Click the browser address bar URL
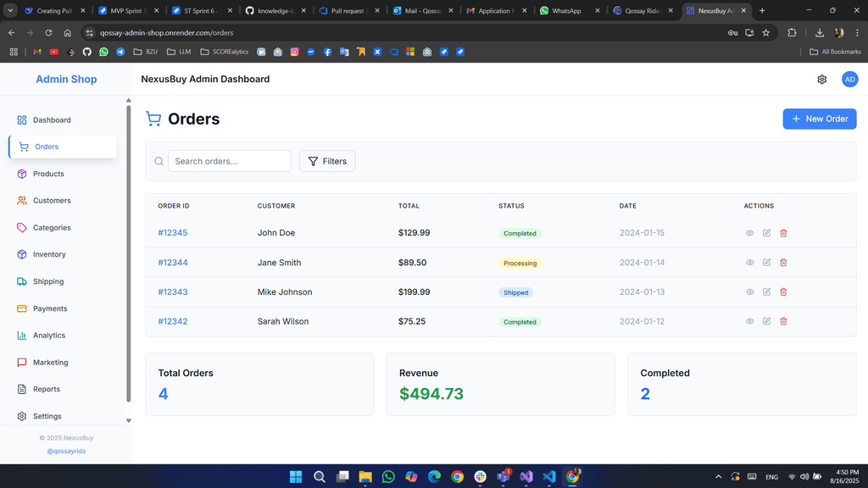The height and width of the screenshot is (488, 868). (x=167, y=33)
